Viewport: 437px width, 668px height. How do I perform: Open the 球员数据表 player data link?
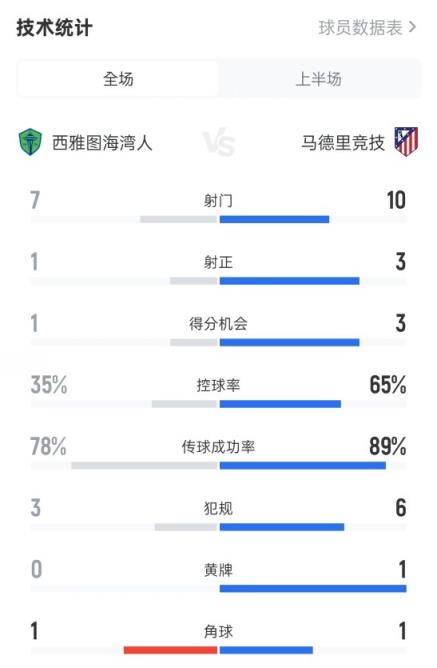point(360,28)
